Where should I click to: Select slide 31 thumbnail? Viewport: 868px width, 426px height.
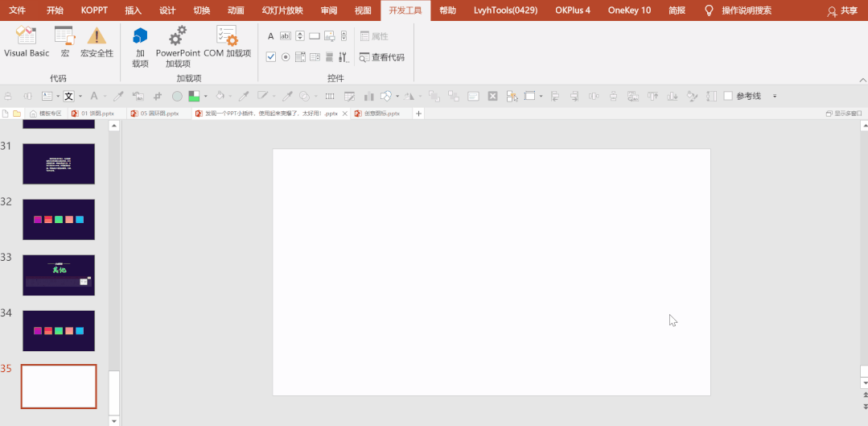[x=59, y=164]
